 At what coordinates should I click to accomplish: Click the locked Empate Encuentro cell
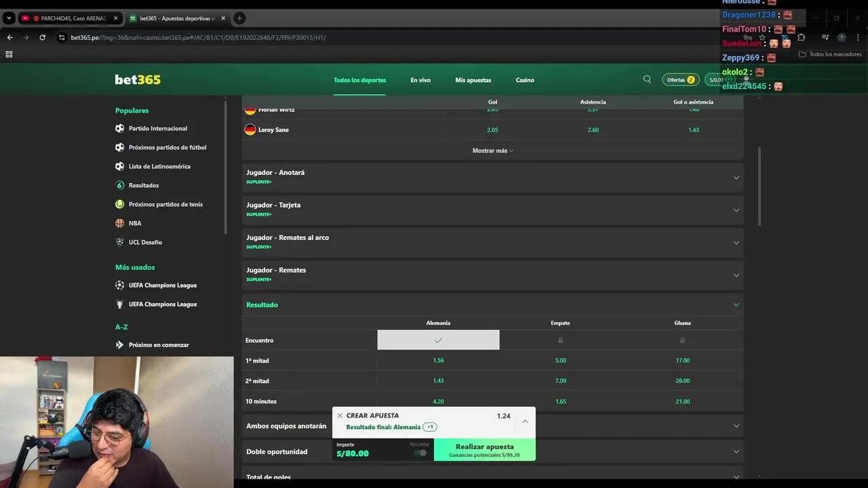560,340
